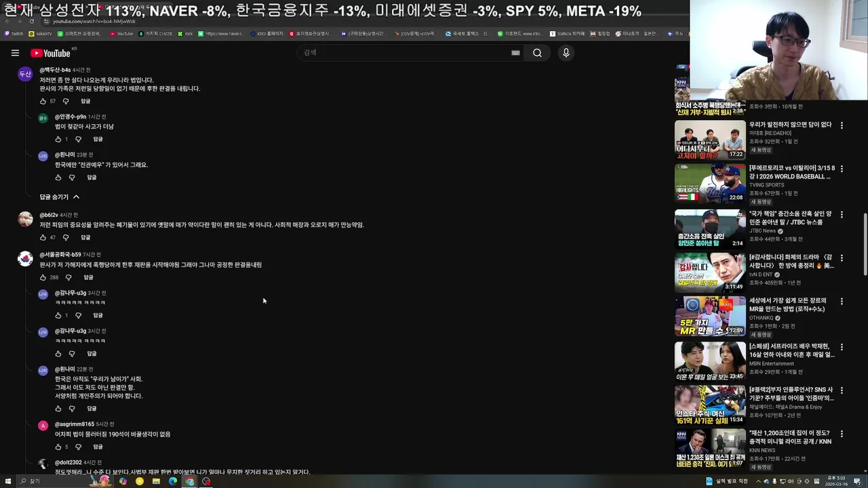The height and width of the screenshot is (488, 868).
Task: Open the kakaoTV bookmark
Action: (41, 33)
